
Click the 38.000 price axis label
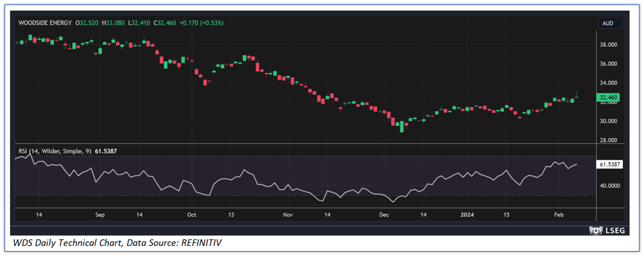click(x=608, y=45)
